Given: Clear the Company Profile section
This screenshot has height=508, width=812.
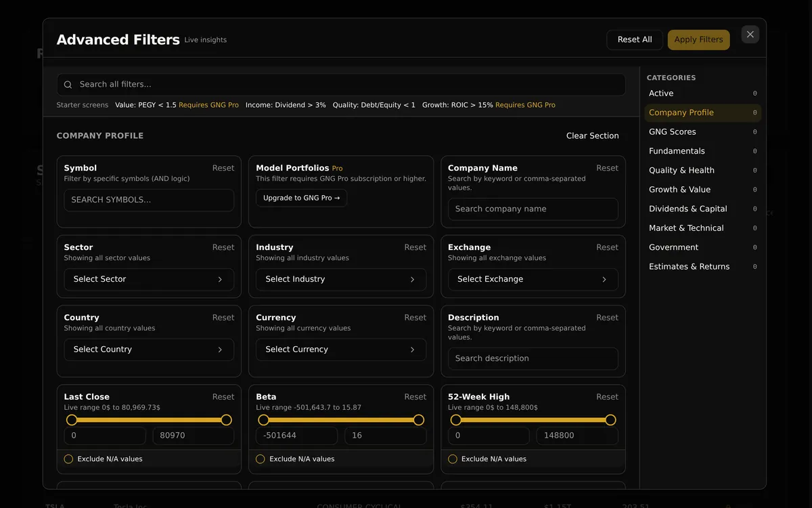Looking at the screenshot, I should click(x=592, y=136).
